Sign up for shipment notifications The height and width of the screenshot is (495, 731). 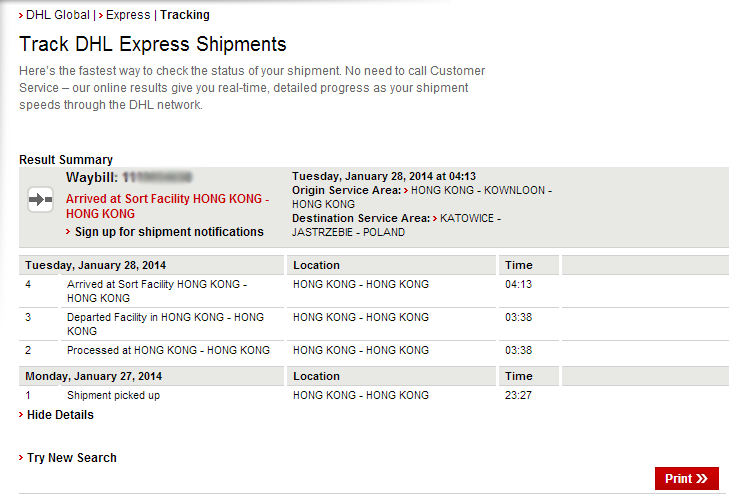169,232
